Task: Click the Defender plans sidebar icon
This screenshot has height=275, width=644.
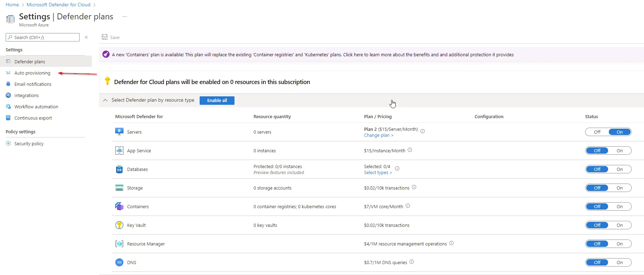Action: pyautogui.click(x=8, y=62)
